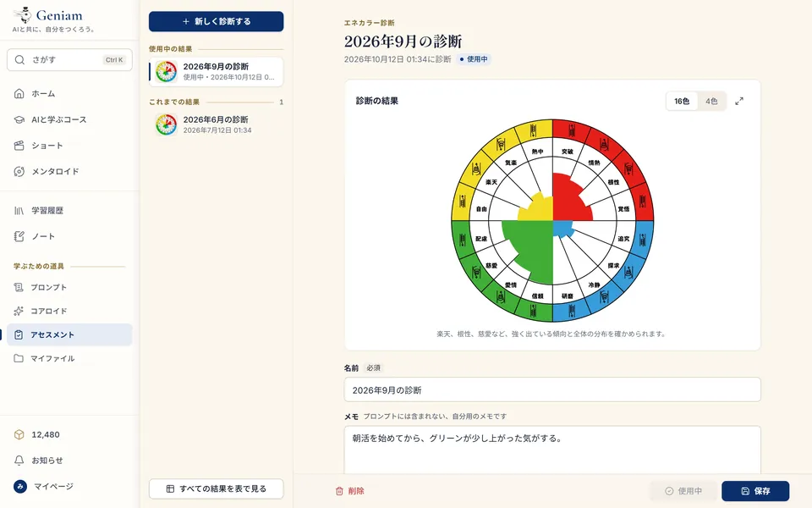Click the 慈愛 segment label
The width and height of the screenshot is (812, 508).
click(491, 265)
